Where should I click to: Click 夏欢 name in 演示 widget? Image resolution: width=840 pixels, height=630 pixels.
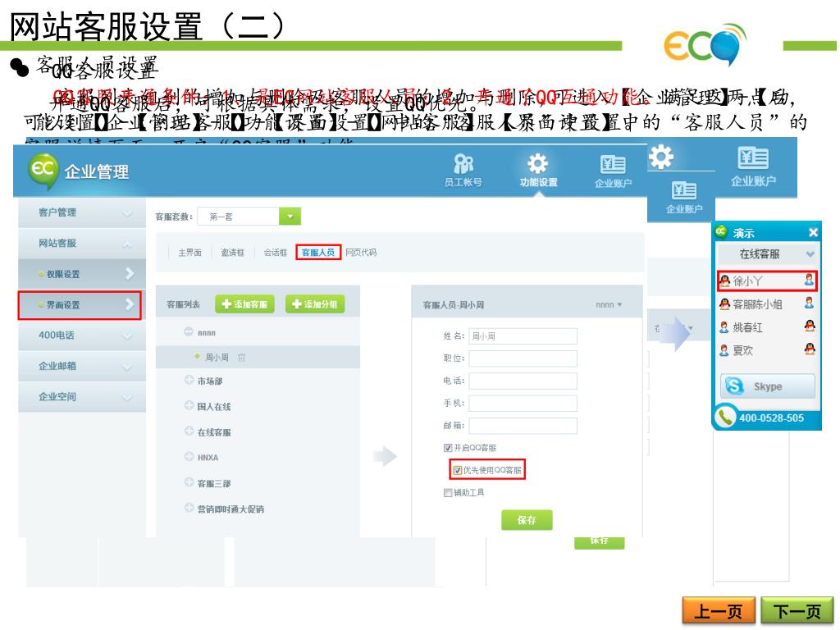tap(743, 350)
